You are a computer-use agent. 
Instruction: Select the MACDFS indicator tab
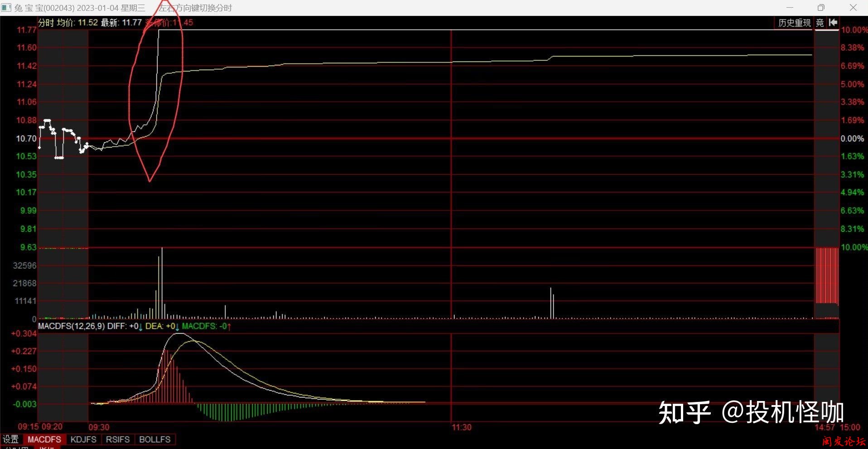[44, 439]
